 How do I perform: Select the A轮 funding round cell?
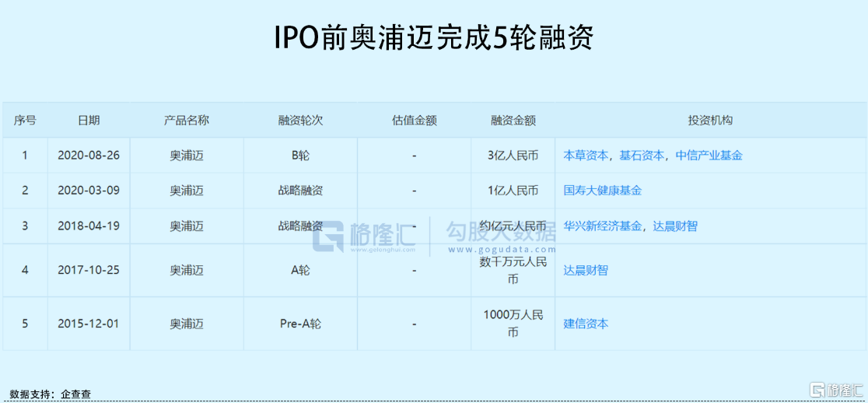(300, 271)
